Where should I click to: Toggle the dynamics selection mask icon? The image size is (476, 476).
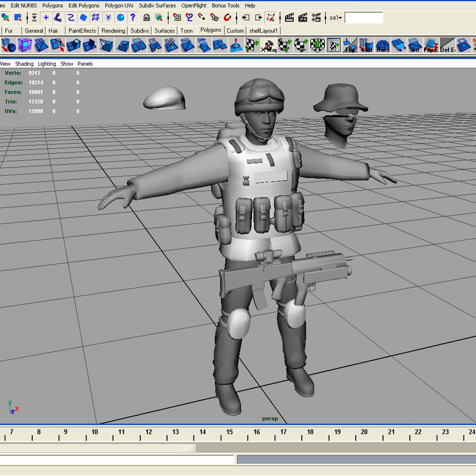click(x=108, y=18)
